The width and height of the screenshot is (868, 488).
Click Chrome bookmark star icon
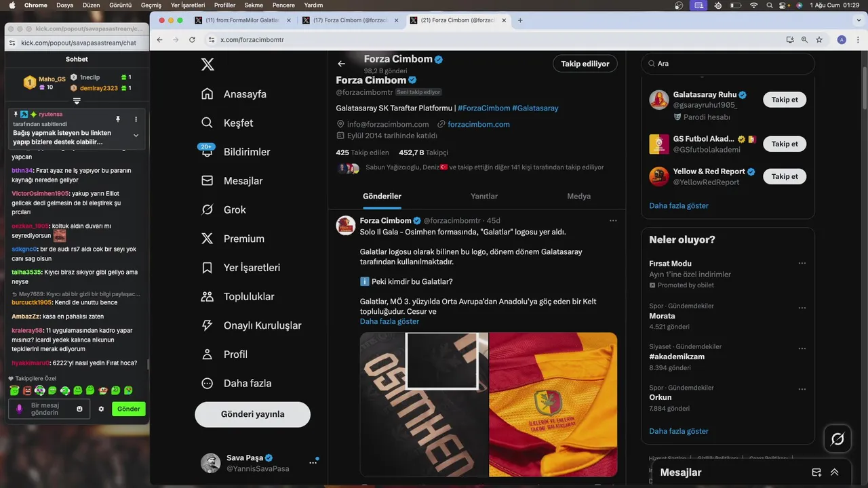pyautogui.click(x=819, y=40)
